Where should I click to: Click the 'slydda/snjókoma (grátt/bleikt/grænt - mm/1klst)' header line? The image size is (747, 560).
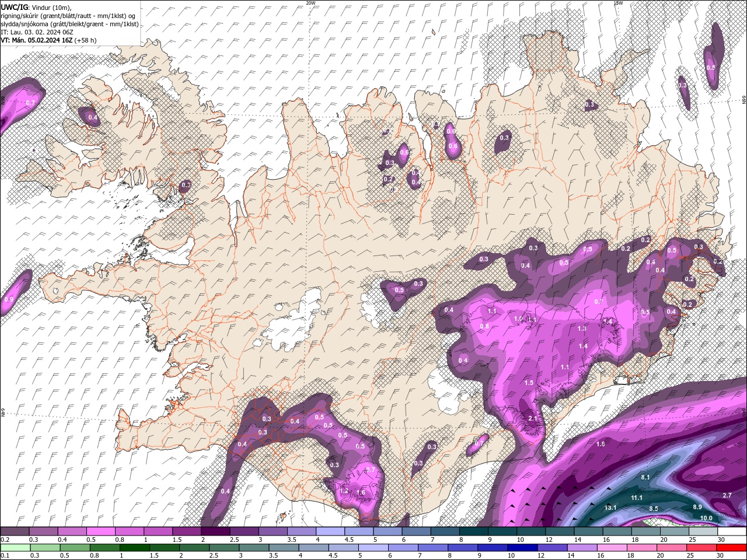click(69, 24)
